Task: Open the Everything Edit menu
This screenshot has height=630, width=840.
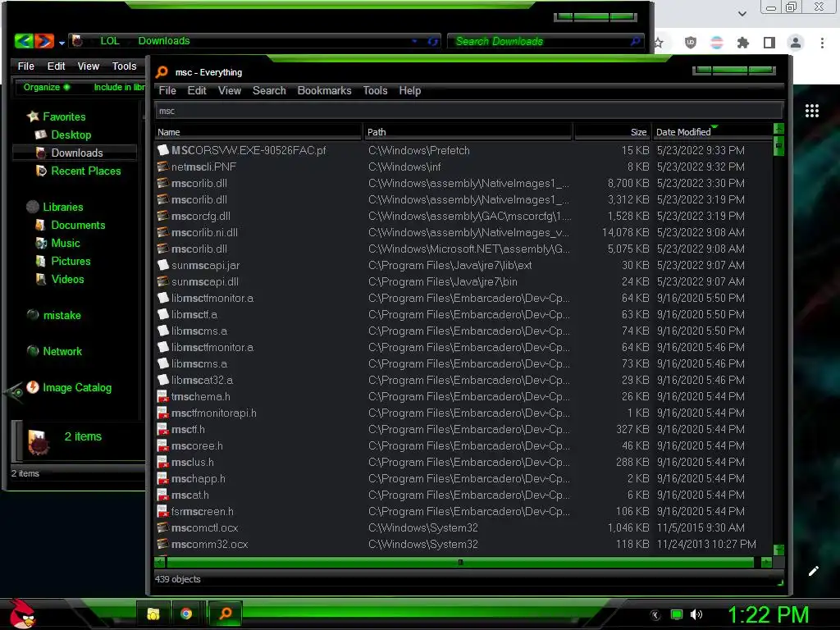Action: pos(197,90)
